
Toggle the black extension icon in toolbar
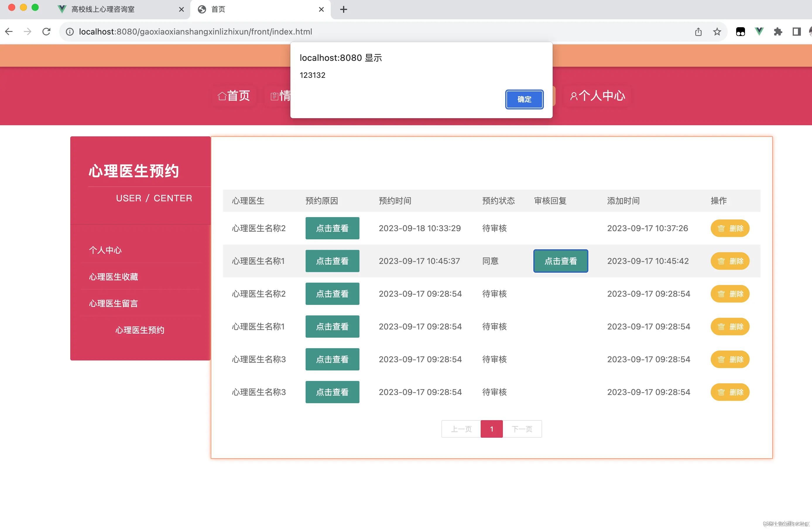tap(740, 31)
